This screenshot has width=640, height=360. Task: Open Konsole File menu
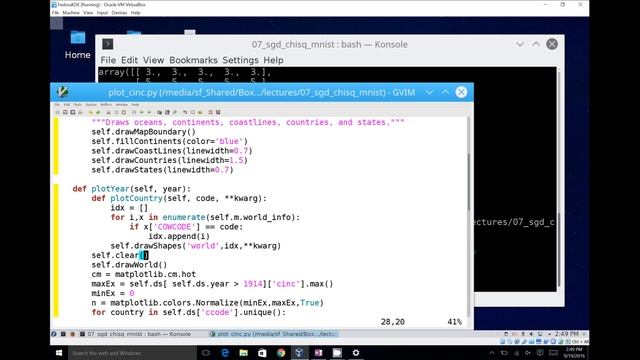(x=108, y=60)
